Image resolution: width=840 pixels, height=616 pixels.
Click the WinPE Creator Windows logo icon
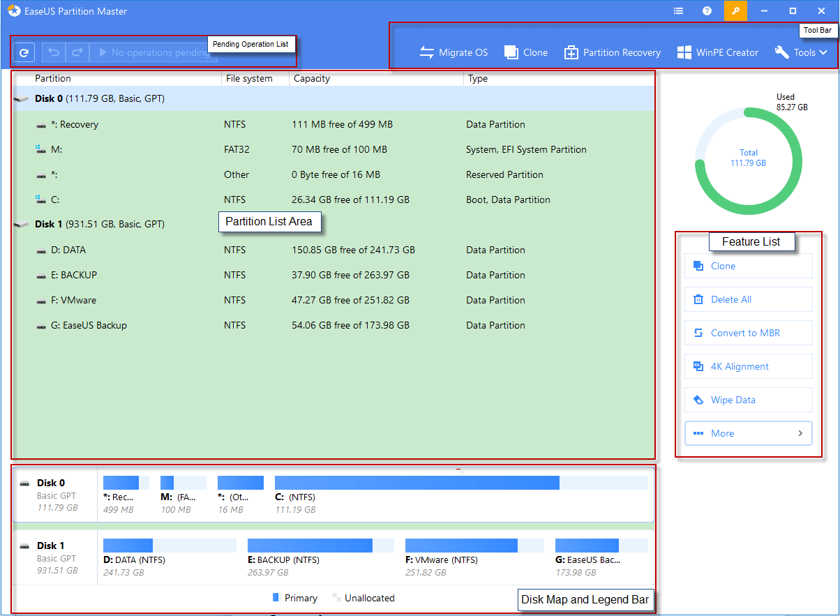[x=684, y=52]
